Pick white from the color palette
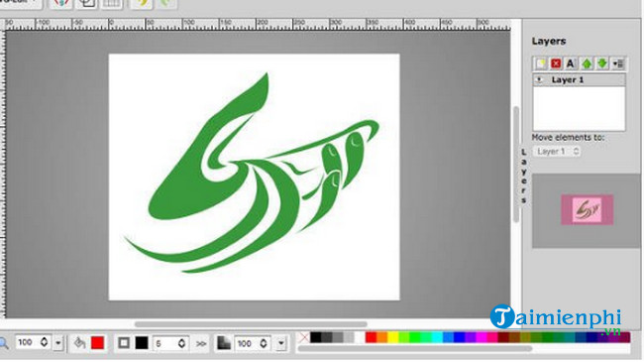This screenshot has height=362, width=644. click(360, 338)
